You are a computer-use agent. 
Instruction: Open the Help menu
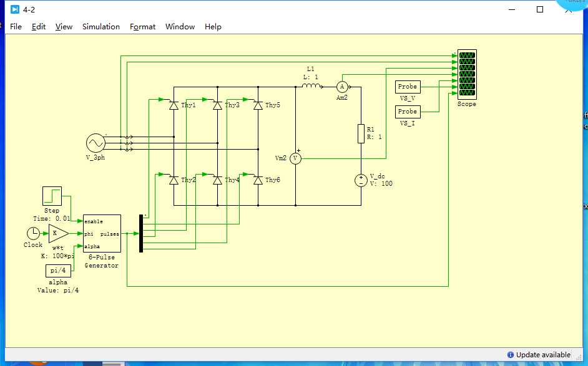coord(213,27)
